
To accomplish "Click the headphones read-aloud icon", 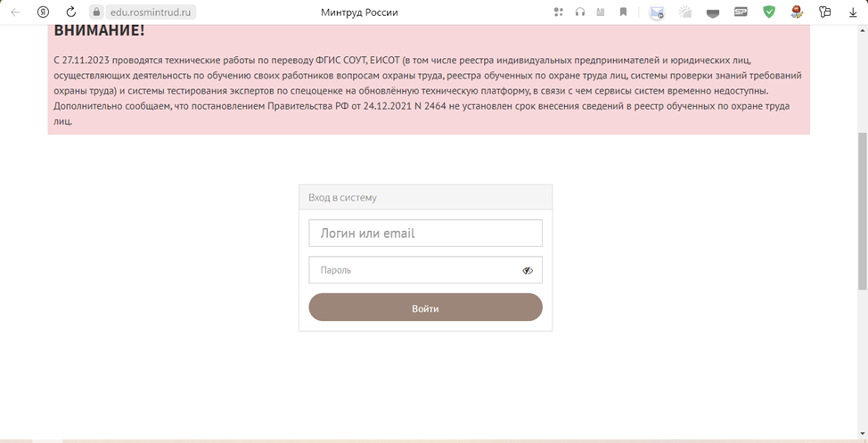I will tap(579, 12).
